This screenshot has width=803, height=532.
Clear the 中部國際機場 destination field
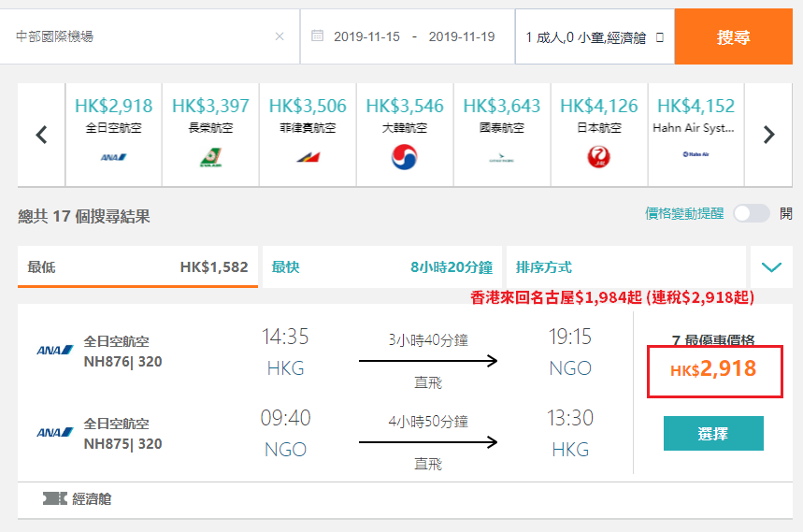point(280,36)
